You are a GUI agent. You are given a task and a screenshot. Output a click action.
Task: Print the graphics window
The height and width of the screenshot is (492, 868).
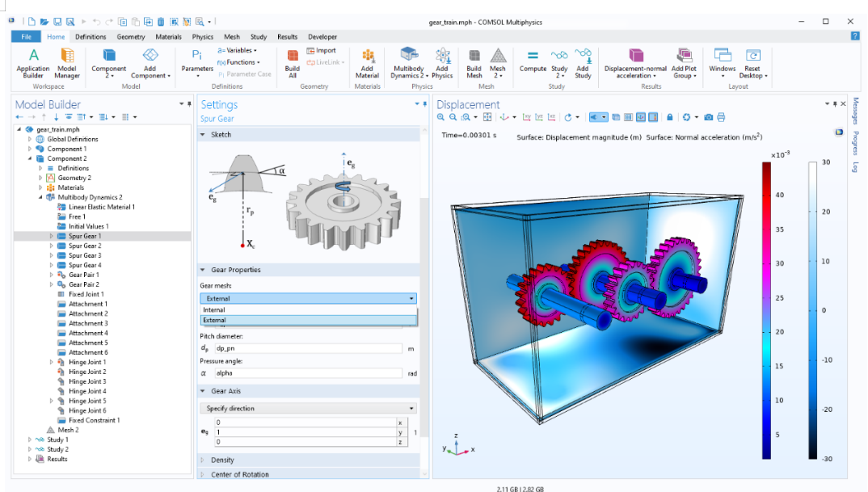point(721,117)
